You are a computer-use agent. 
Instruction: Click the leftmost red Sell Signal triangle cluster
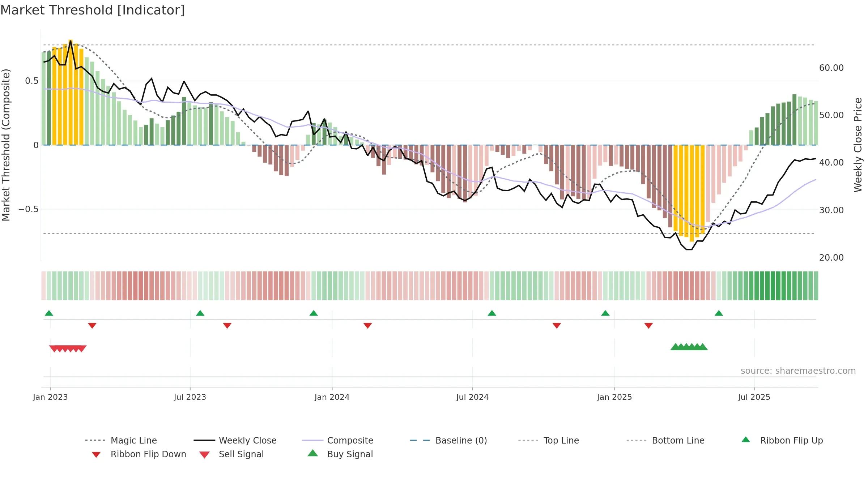[68, 349]
